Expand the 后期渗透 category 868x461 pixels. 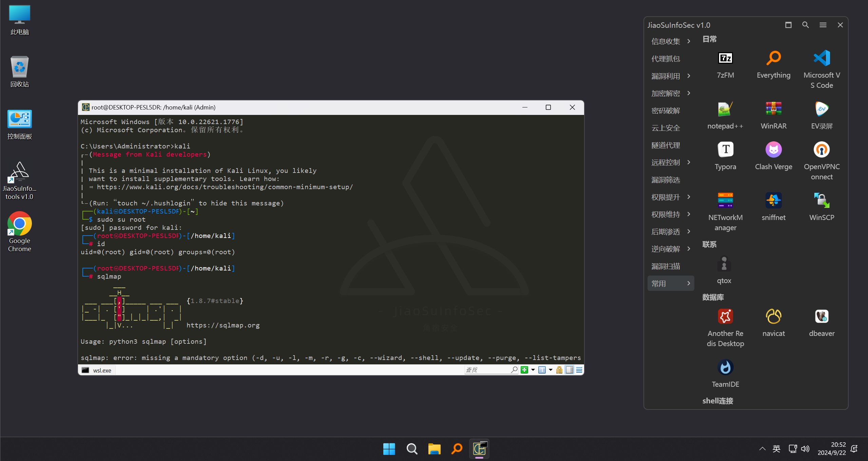(671, 232)
